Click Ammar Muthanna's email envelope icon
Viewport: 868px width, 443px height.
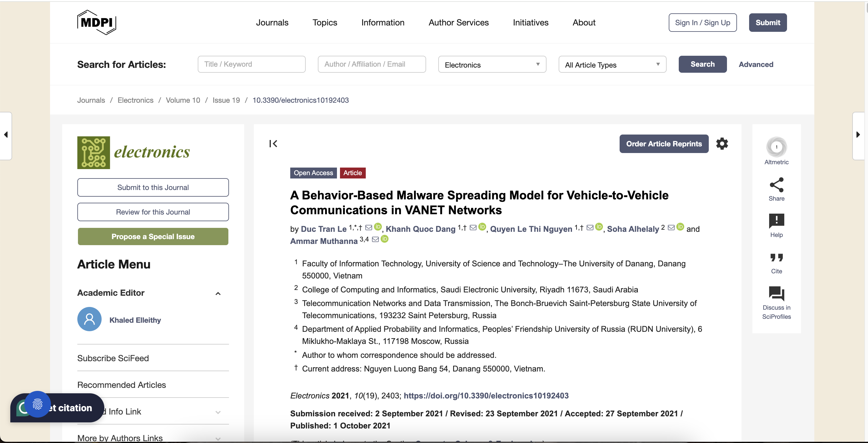click(x=375, y=240)
